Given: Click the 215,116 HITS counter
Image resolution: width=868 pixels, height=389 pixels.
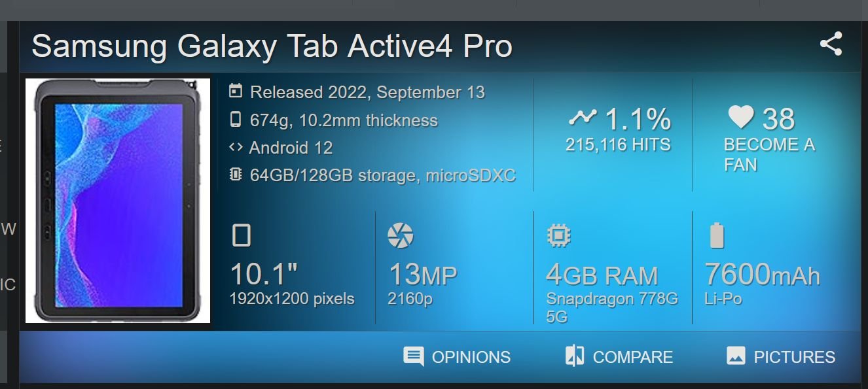Looking at the screenshot, I should pyautogui.click(x=618, y=144).
